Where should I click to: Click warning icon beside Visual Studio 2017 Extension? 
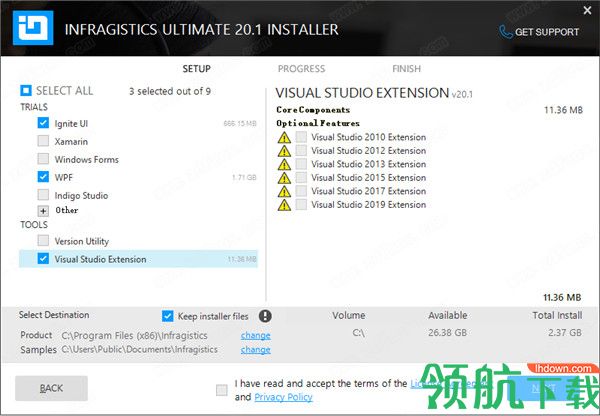click(x=284, y=191)
